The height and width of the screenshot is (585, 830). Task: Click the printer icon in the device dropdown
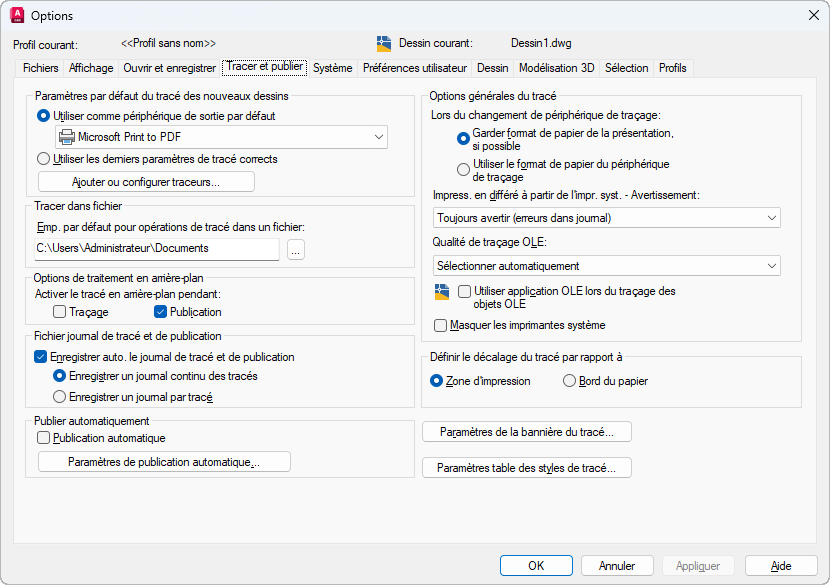pos(66,137)
